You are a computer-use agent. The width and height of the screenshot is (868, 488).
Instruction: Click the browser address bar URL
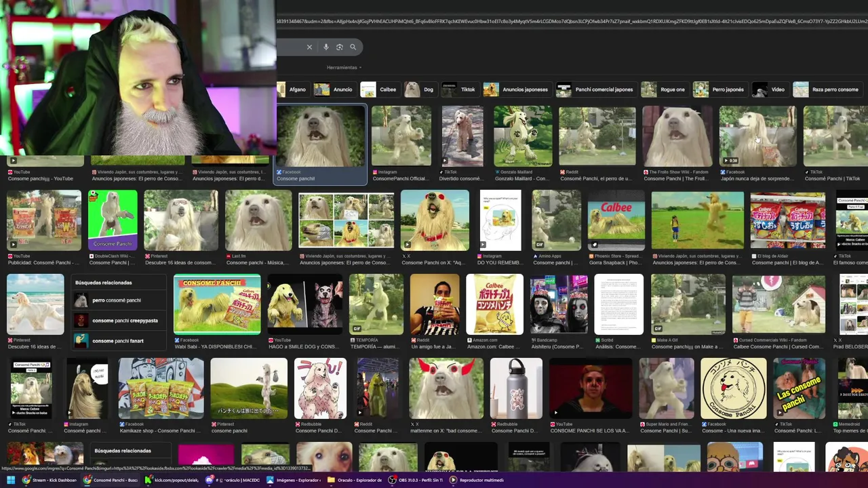tap(572, 22)
